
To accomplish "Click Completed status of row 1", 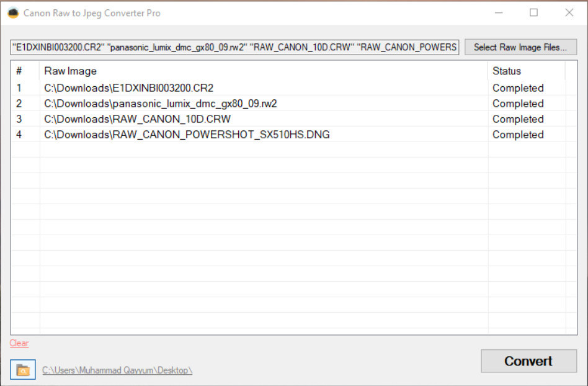I will 518,88.
